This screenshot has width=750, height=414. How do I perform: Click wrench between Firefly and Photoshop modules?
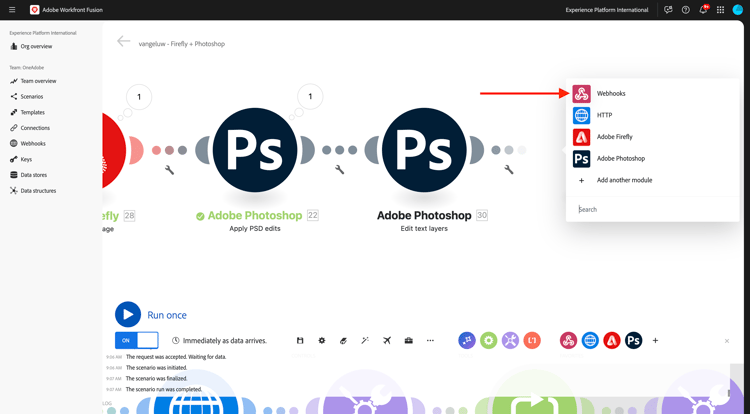[x=169, y=170]
